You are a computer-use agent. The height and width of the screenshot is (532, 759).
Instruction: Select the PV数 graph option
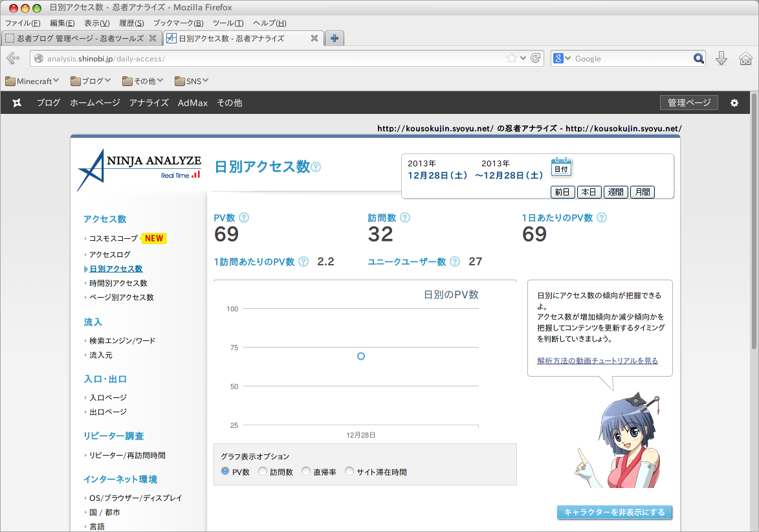[225, 471]
